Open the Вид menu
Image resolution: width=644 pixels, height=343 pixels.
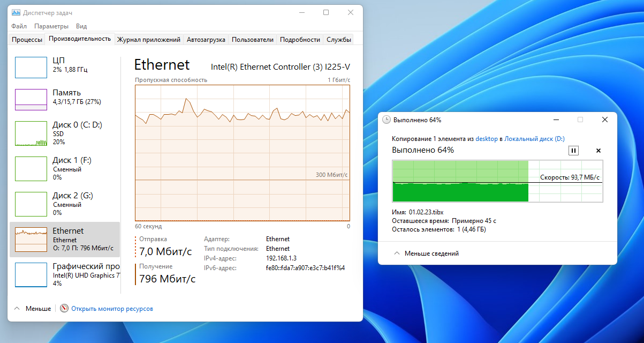pyautogui.click(x=81, y=26)
